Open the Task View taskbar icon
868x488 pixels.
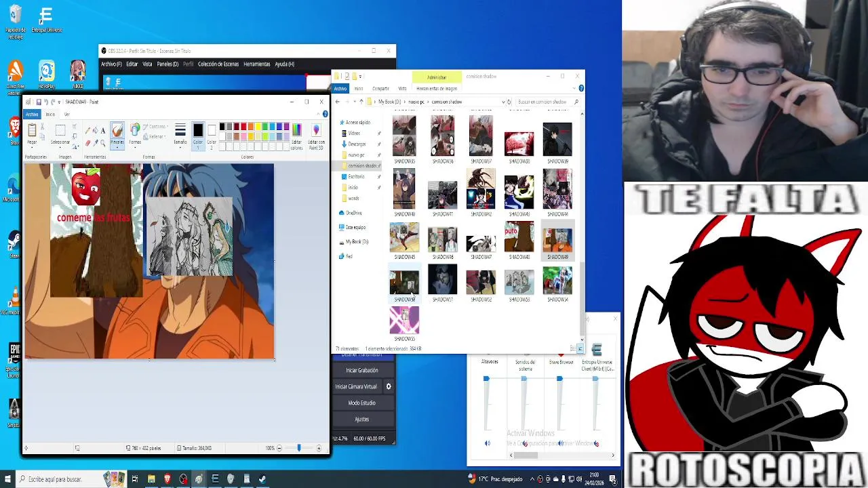[x=135, y=479]
